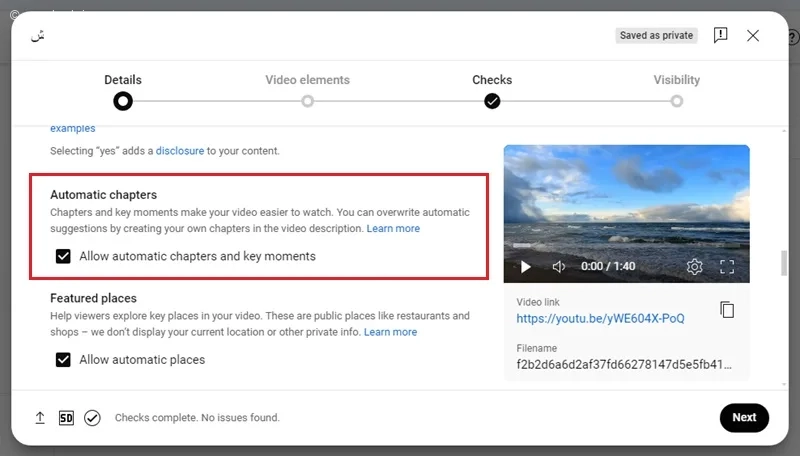Click the Filename value text
Image resolution: width=800 pixels, height=456 pixels.
pos(623,364)
